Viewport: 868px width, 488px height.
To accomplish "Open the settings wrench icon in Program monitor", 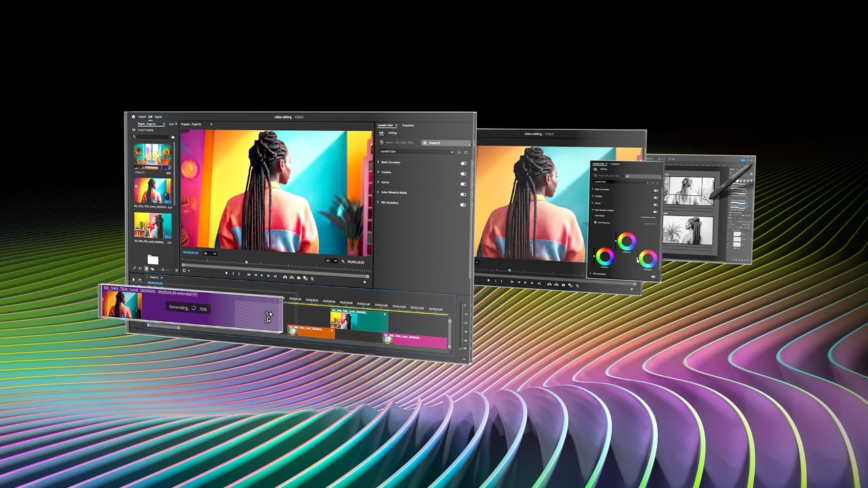I will tap(342, 260).
